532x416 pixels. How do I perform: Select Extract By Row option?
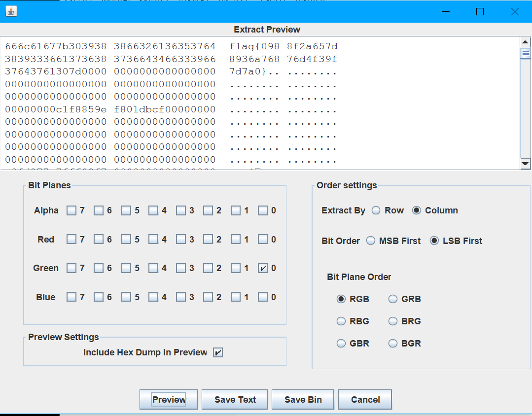click(376, 210)
